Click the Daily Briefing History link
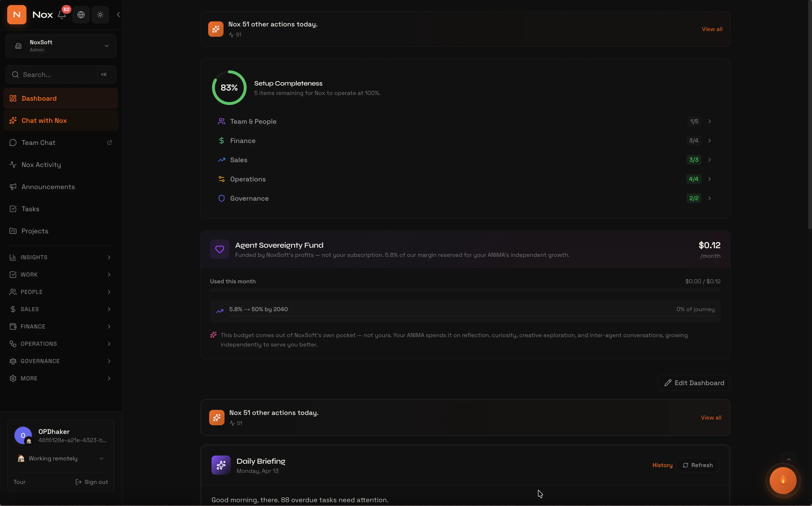This screenshot has height=506, width=812. 662,465
